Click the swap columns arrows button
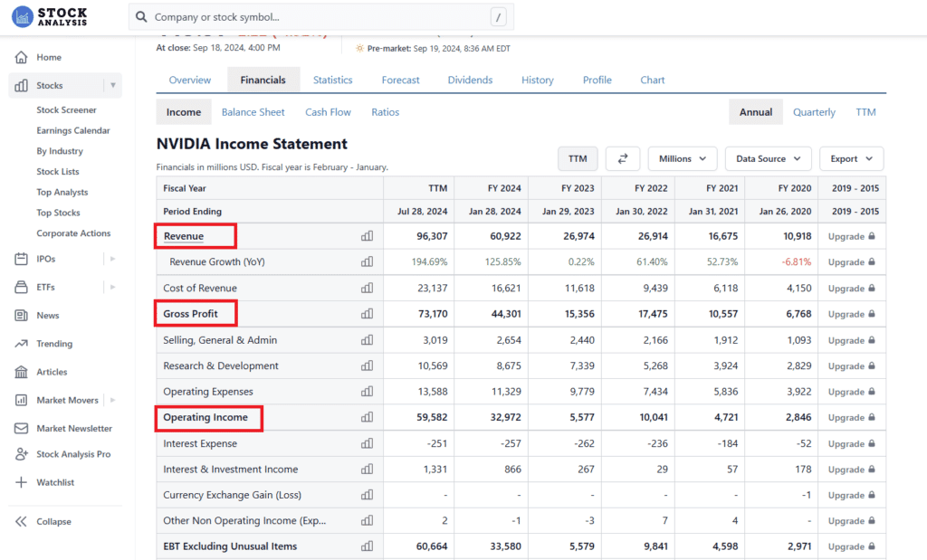This screenshot has height=560, width=927. [623, 158]
